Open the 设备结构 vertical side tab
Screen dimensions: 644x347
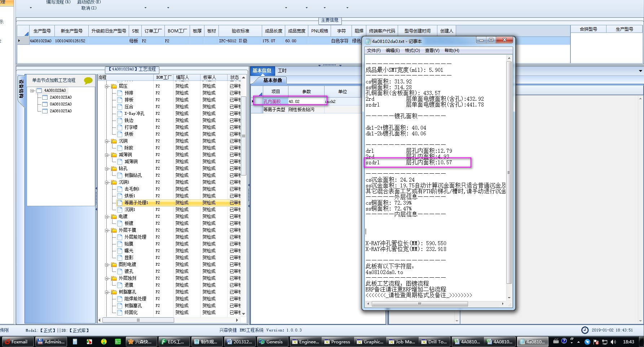point(21,89)
